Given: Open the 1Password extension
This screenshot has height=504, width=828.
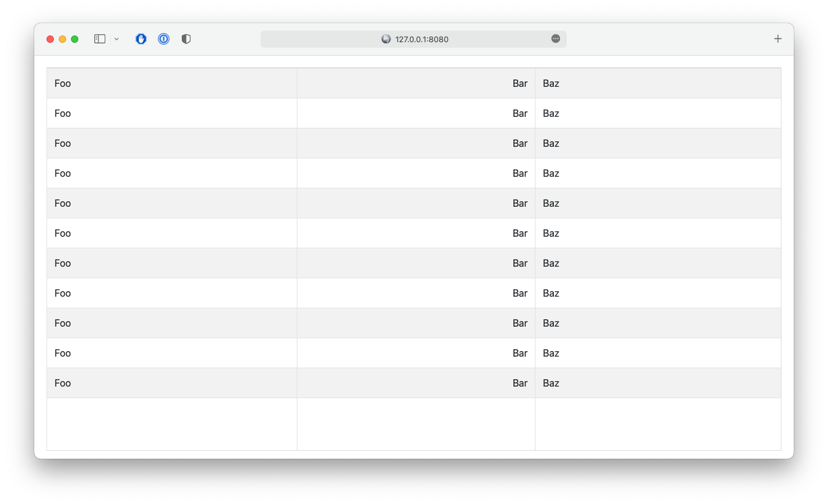Looking at the screenshot, I should tap(163, 39).
